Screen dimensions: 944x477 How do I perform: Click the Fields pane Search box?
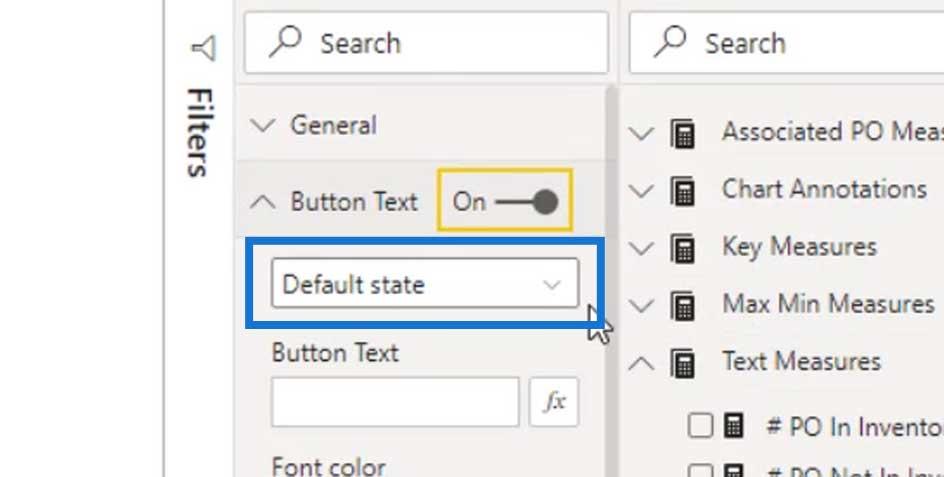click(786, 43)
